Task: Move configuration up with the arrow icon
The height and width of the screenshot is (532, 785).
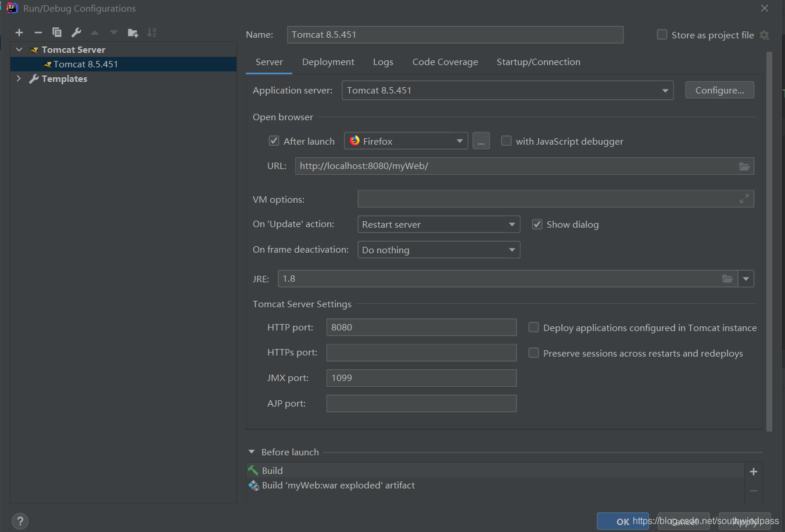Action: (x=95, y=33)
